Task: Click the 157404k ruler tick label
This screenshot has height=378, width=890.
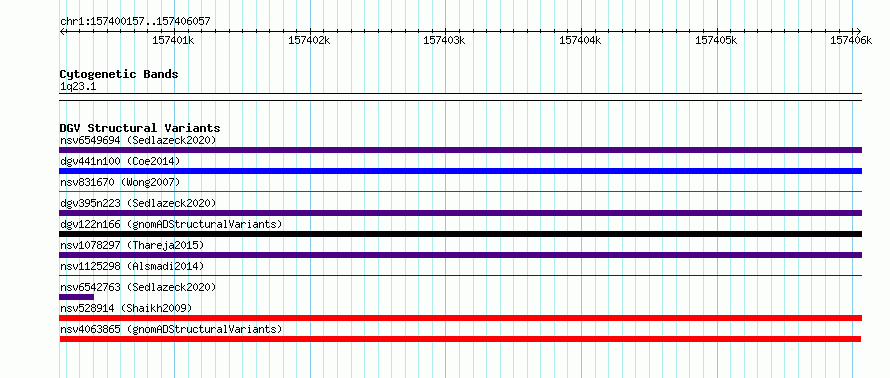Action: (x=580, y=40)
